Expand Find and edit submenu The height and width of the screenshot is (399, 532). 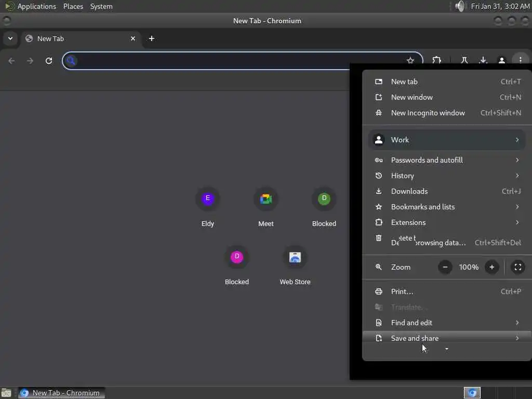coord(446,323)
